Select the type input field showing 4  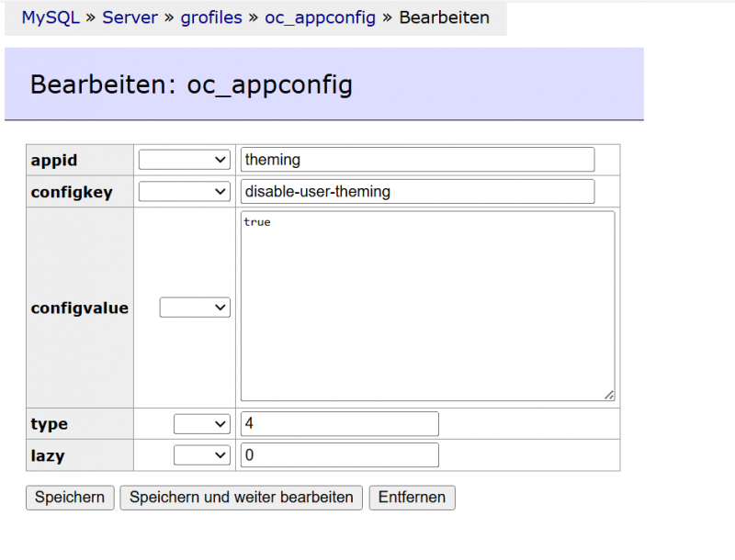(339, 424)
